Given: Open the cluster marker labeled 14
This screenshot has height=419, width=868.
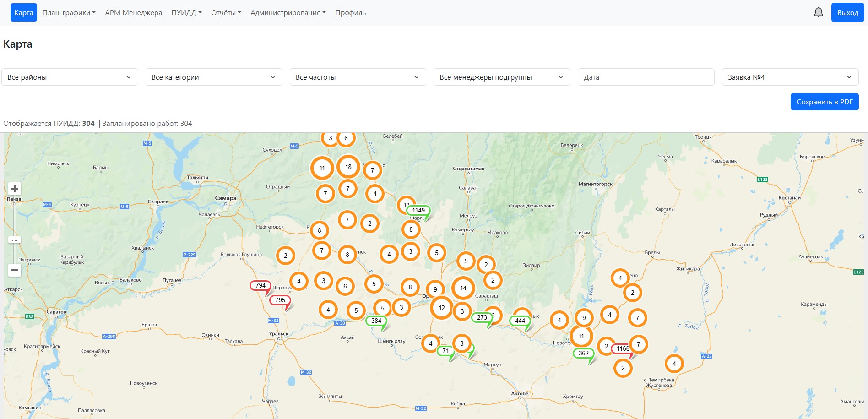Looking at the screenshot, I should point(463,288).
